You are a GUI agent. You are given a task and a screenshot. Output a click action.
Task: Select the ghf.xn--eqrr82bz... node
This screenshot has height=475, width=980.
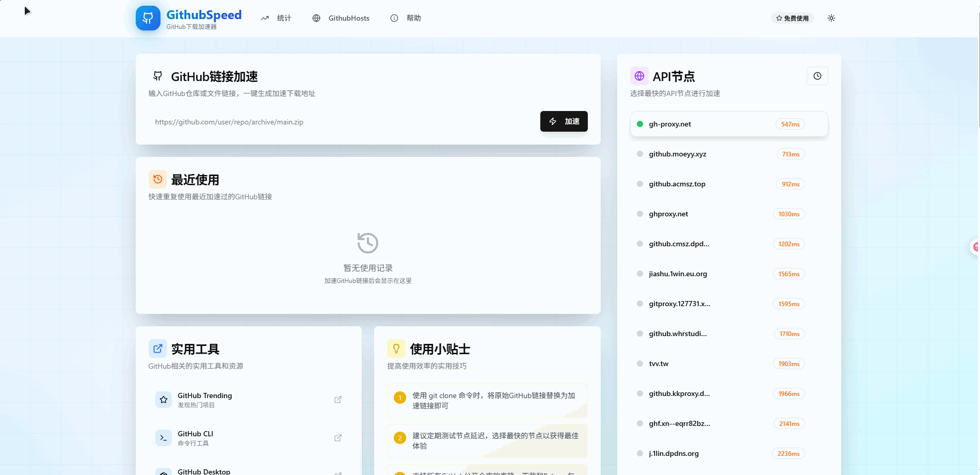[x=729, y=423]
